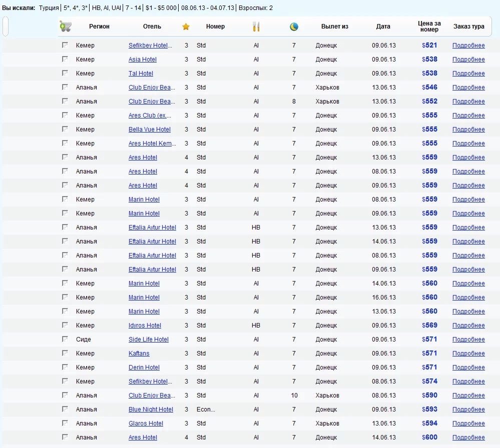Sort by the Отель column header
This screenshot has width=500, height=448.
152,26
